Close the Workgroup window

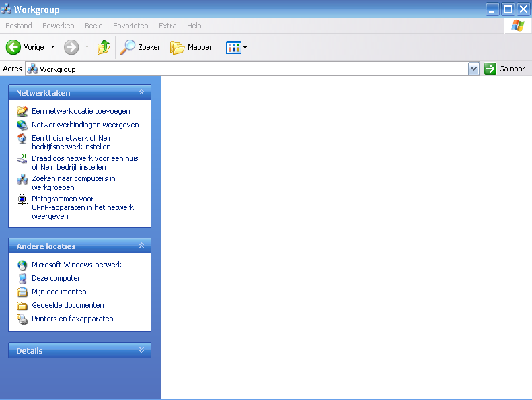point(523,9)
